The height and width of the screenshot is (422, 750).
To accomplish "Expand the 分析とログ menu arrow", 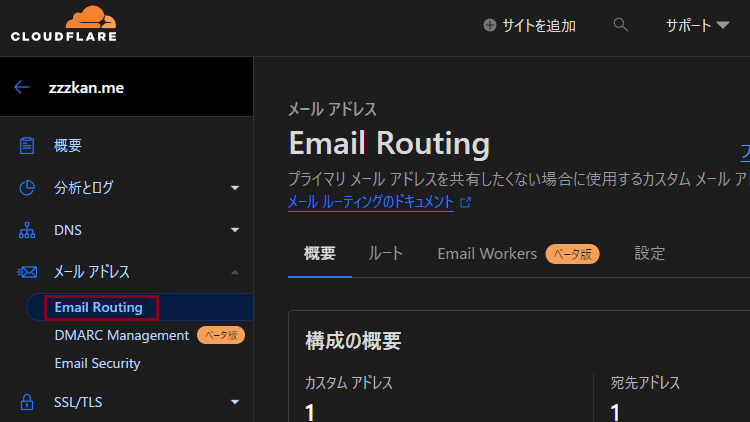I will point(235,188).
